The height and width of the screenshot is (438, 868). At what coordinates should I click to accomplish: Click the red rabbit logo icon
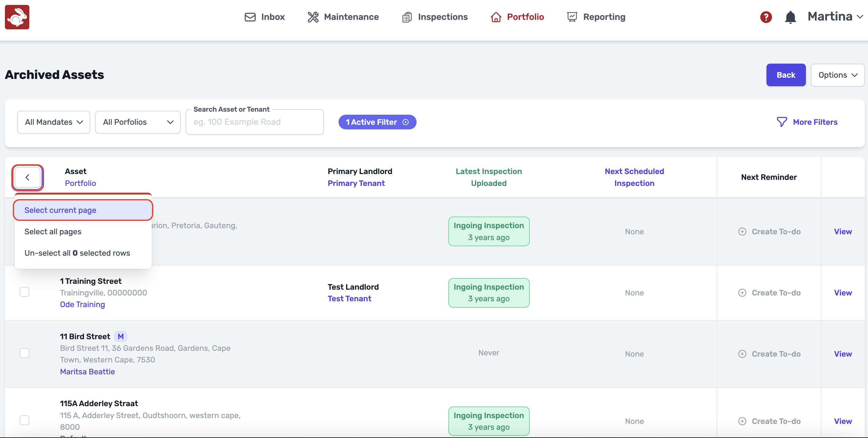coord(17,17)
